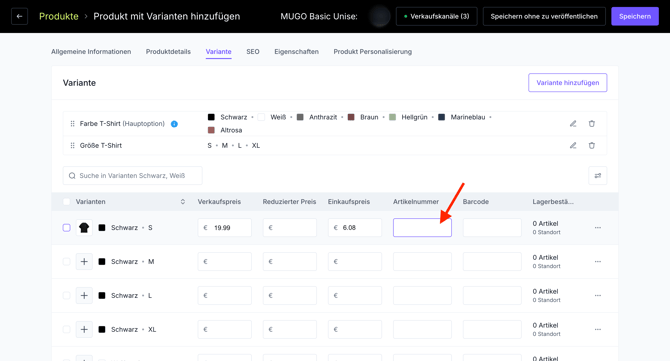Select the Hellgrün color swatch

[392, 117]
